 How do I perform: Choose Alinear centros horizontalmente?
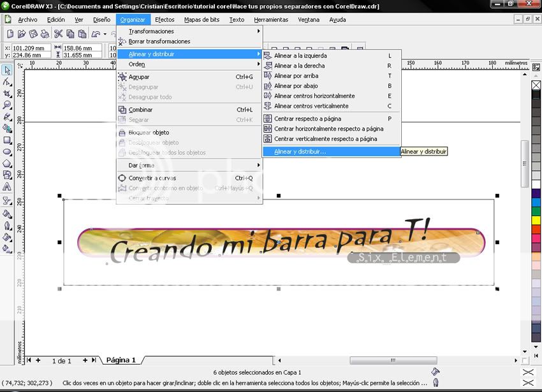click(x=332, y=96)
